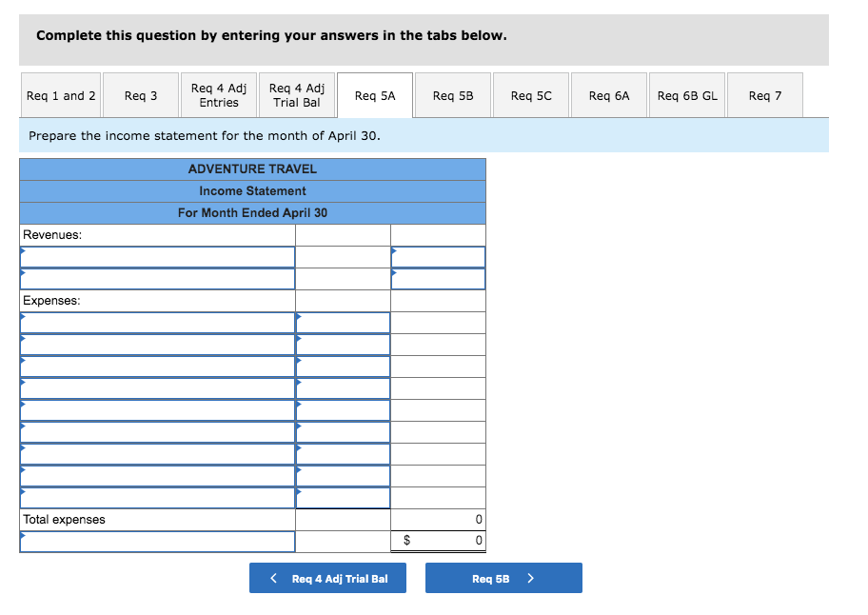Open seventh expense account name dropdown
868x615 pixels.
(157, 454)
